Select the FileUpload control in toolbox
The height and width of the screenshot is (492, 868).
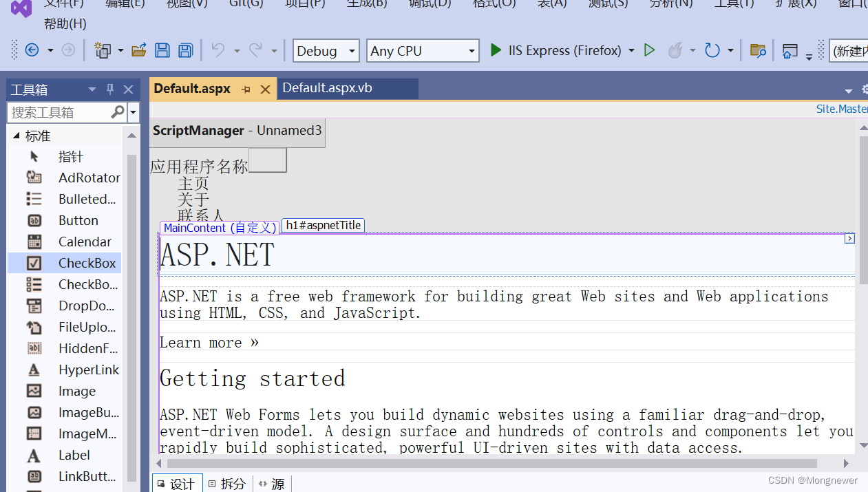coord(65,327)
